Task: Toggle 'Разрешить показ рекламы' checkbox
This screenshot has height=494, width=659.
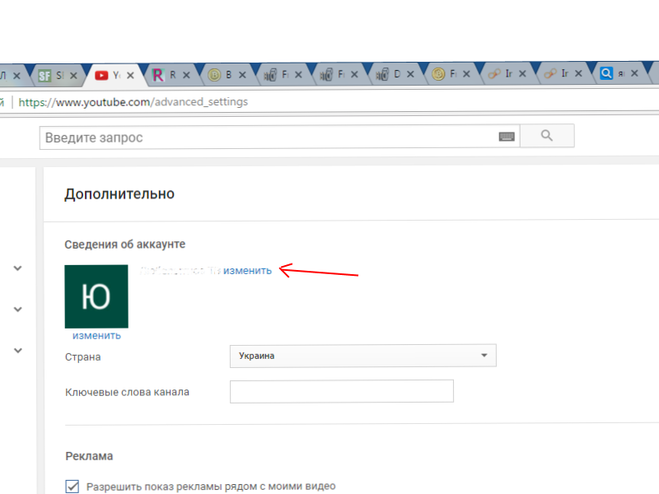Action: tap(72, 487)
